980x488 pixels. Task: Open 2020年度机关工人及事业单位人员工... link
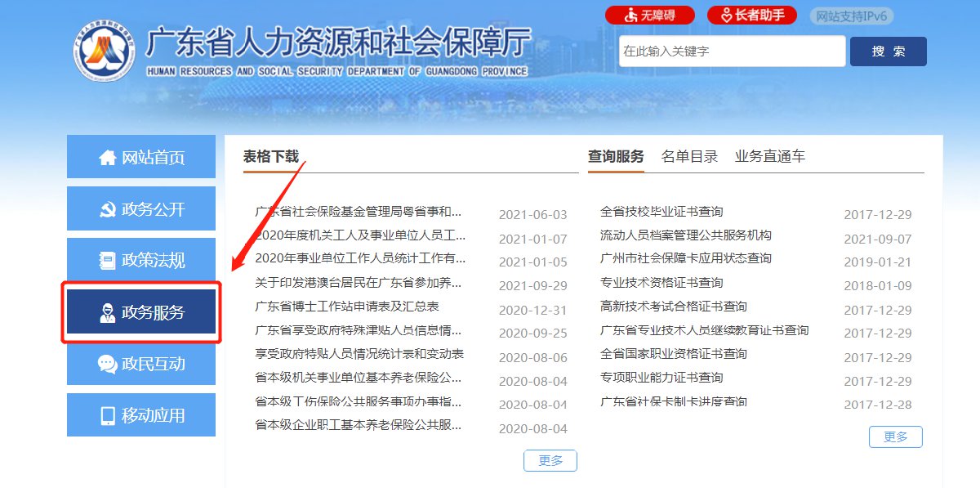[360, 235]
